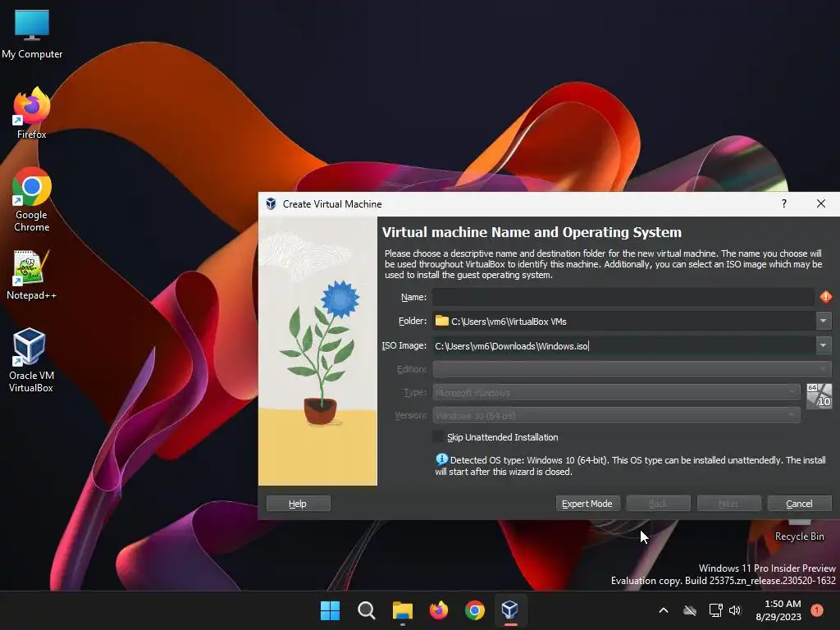Show hidden system tray icons
The width and height of the screenshot is (840, 630).
663,610
